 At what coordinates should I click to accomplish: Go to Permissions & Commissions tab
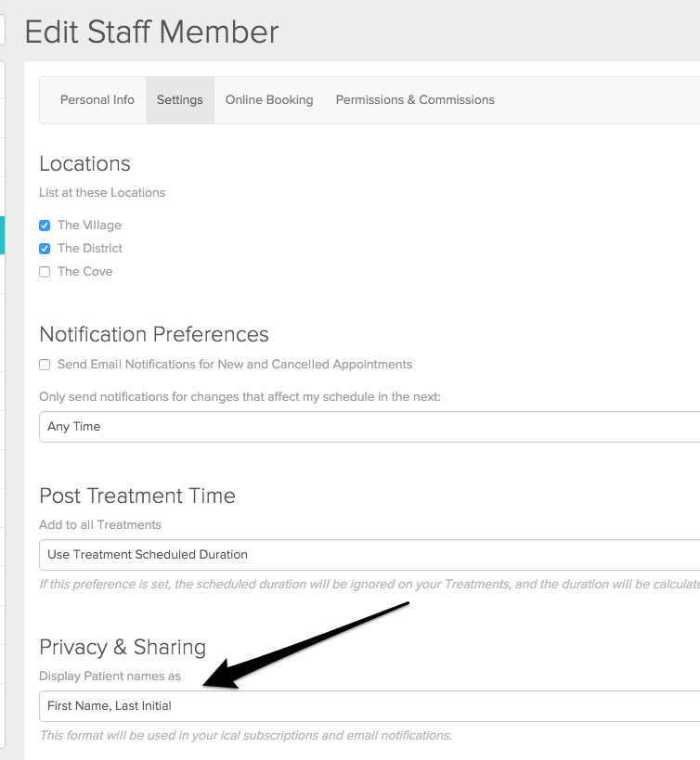click(415, 100)
